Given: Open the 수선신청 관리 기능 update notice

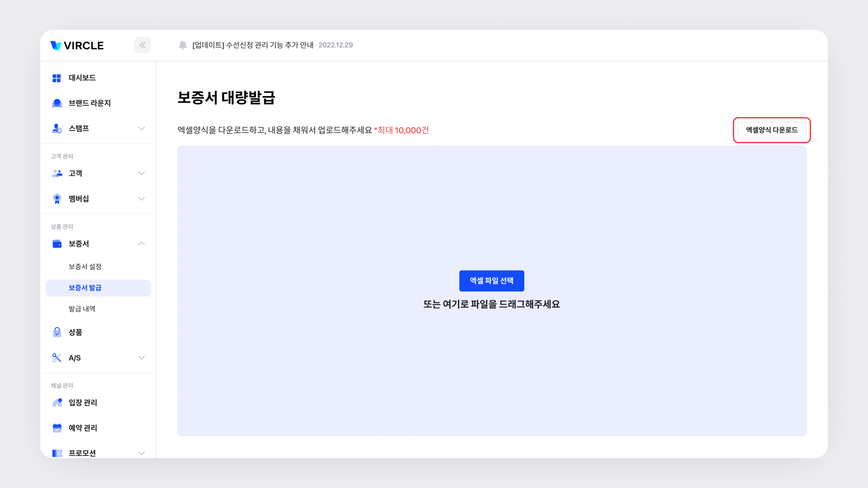Looking at the screenshot, I should coord(253,45).
